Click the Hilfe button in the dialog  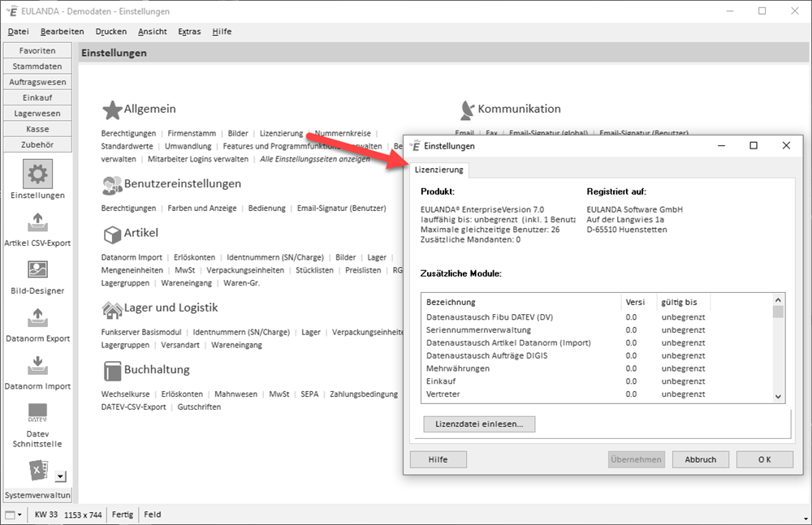tap(438, 459)
